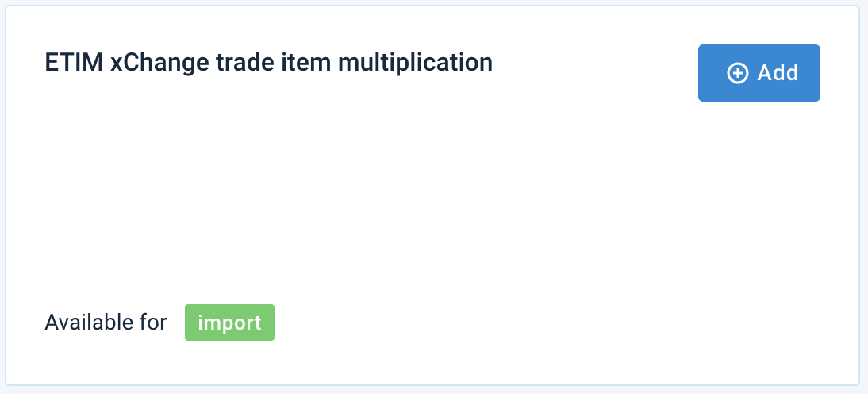Select the Available for text

106,323
